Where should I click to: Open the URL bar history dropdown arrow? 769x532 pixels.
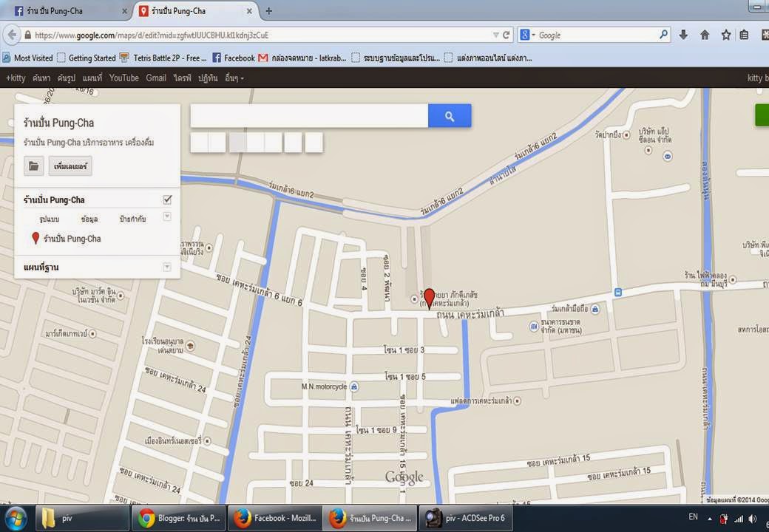496,35
